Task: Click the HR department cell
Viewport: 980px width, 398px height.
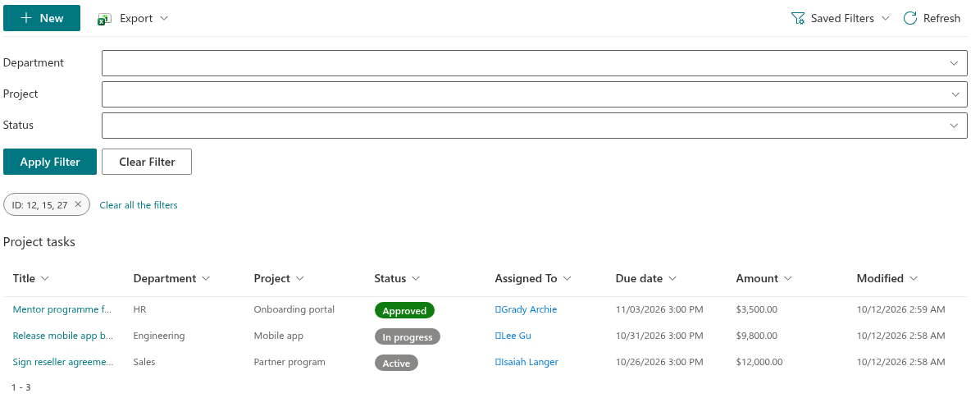Action: [140, 309]
